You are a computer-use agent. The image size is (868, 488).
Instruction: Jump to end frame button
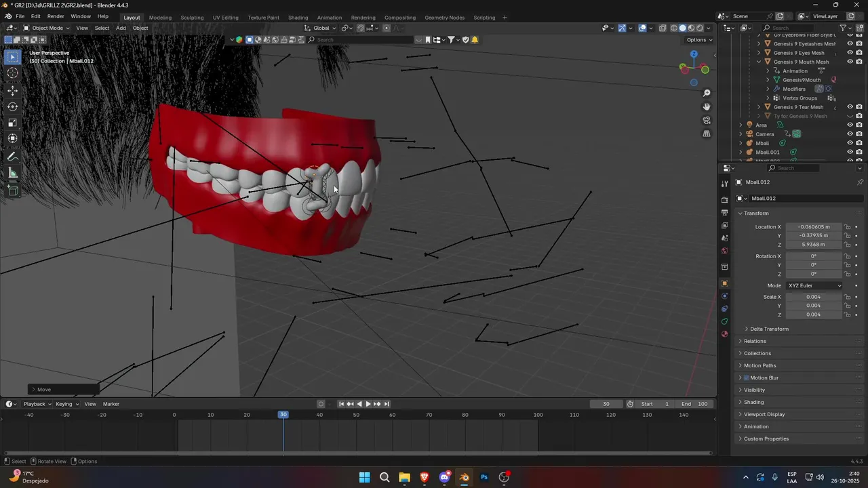[387, 404]
